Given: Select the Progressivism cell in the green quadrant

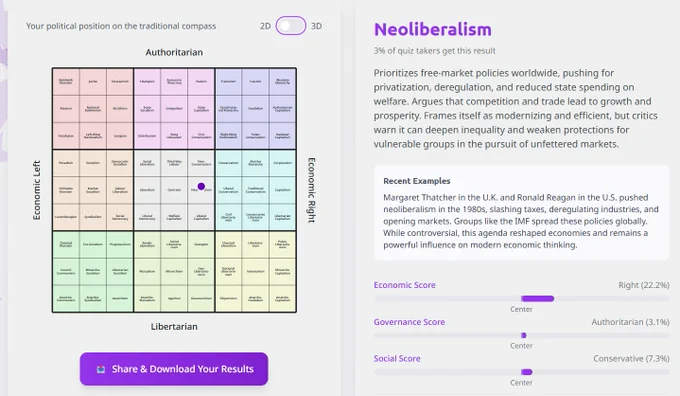Looking at the screenshot, I should point(120,244).
